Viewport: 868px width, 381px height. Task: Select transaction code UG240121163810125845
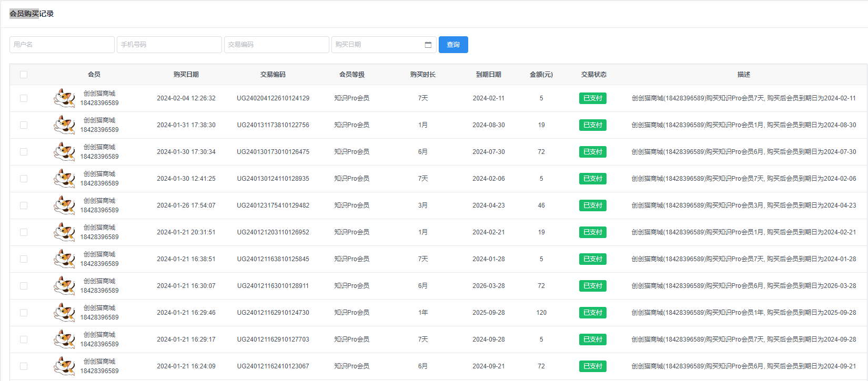pos(273,259)
